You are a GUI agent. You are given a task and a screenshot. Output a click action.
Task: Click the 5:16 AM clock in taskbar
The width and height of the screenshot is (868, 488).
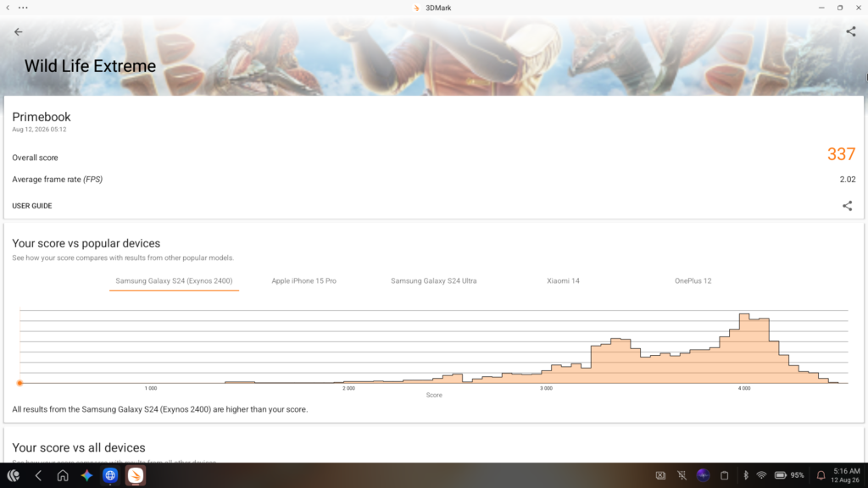click(847, 471)
